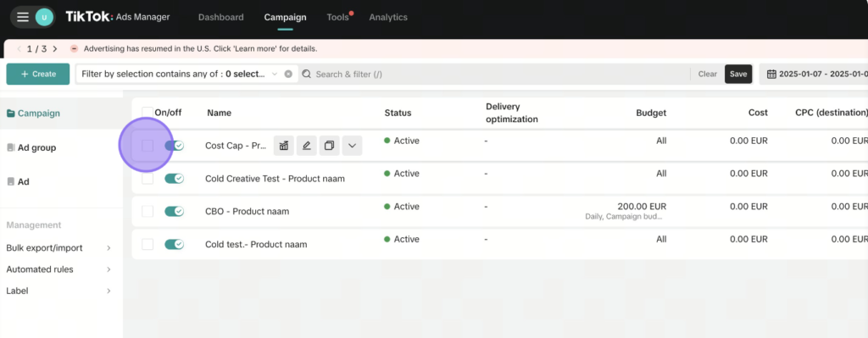
Task: Check the box for Cold test.- Product naam
Action: [x=147, y=244]
